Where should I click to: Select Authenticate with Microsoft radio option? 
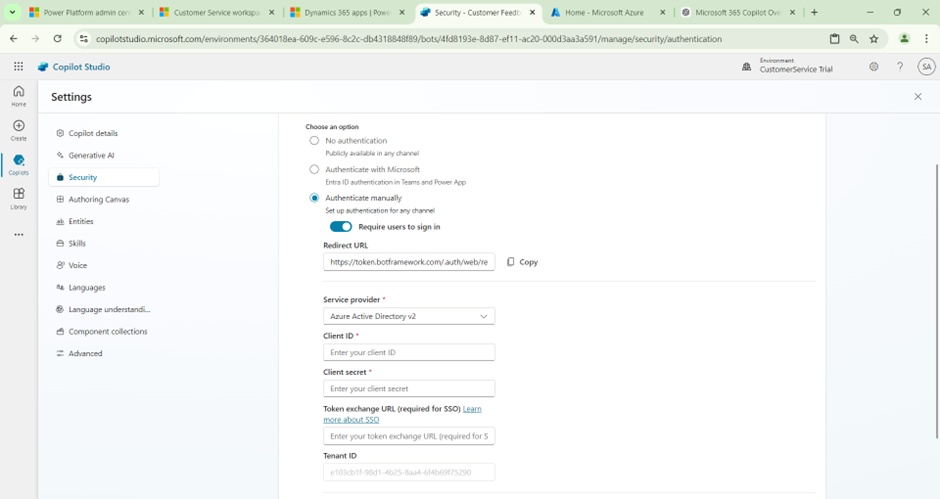click(314, 170)
